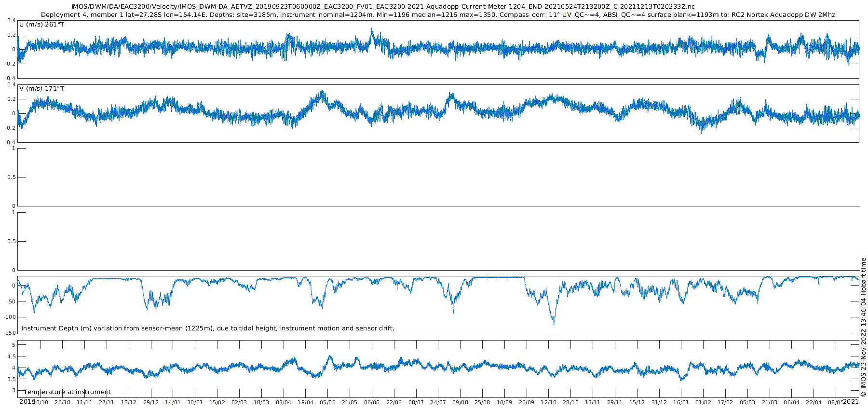
Task: Select the '26/09' date tick label
Action: click(x=527, y=402)
